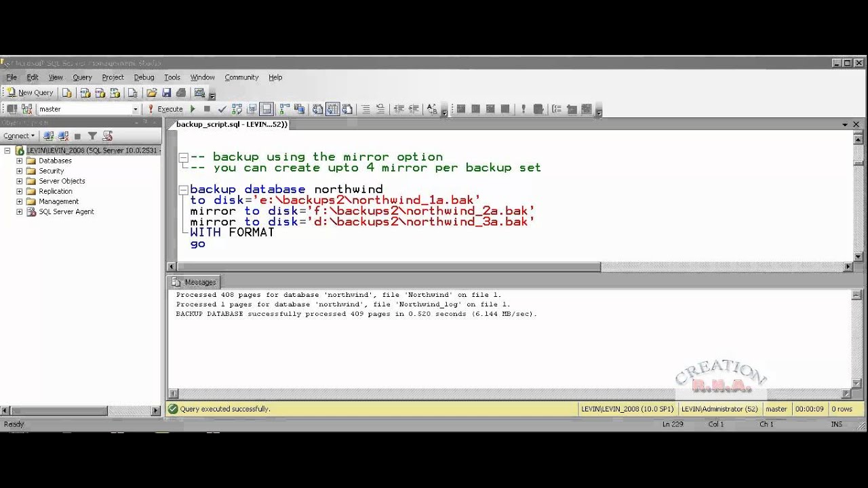Open the Query menu
868x488 pixels.
tap(82, 77)
